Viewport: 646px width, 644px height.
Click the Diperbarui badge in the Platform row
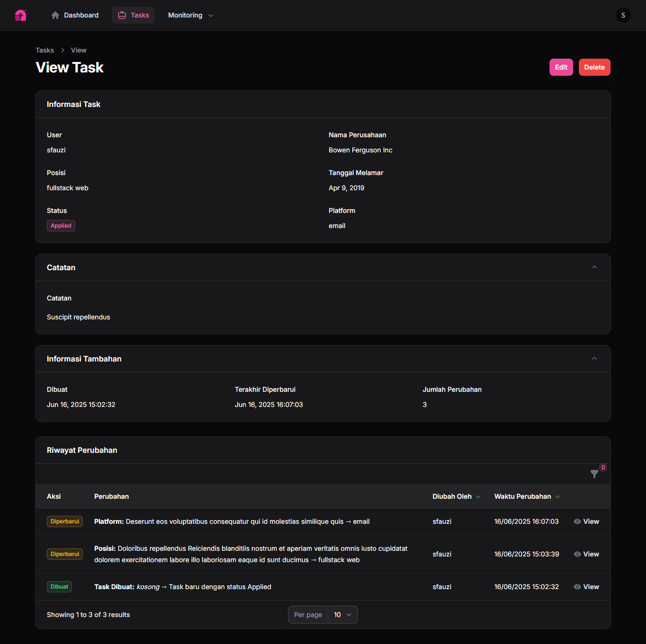65,521
